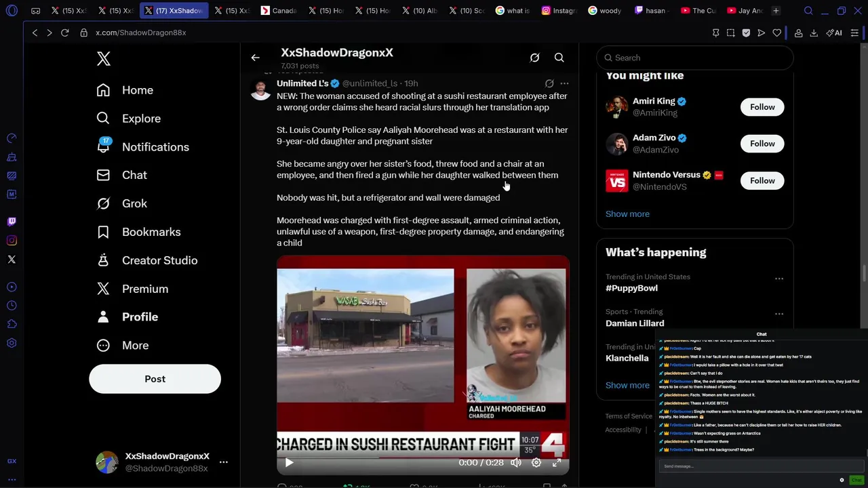Image resolution: width=868 pixels, height=488 pixels.
Task: Open extensions cube in Opera sidebar
Action: pyautogui.click(x=12, y=325)
